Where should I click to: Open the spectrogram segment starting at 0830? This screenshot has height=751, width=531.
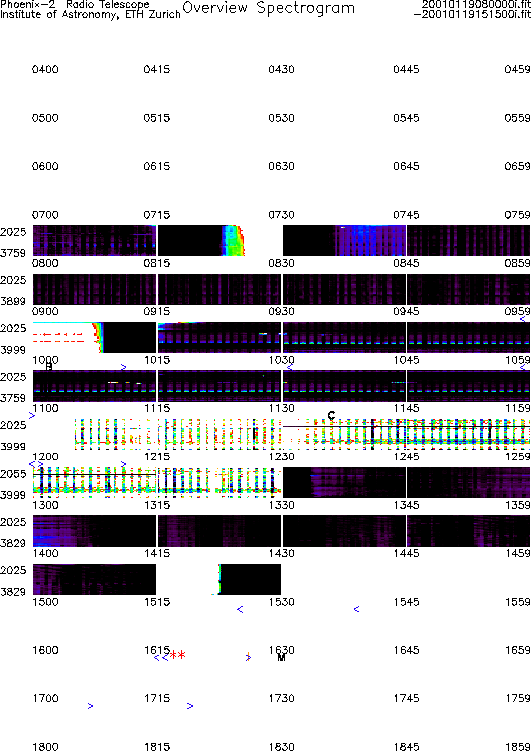click(344, 289)
